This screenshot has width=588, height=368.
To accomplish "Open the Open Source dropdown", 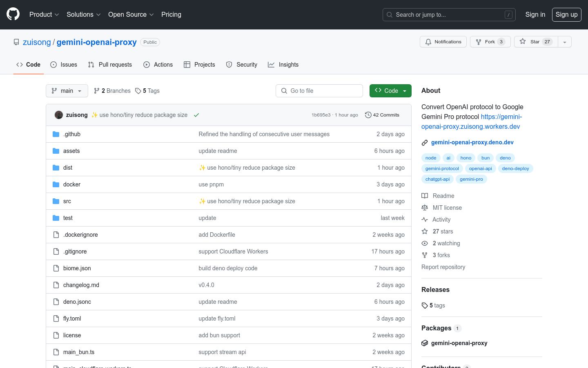I will pyautogui.click(x=131, y=14).
